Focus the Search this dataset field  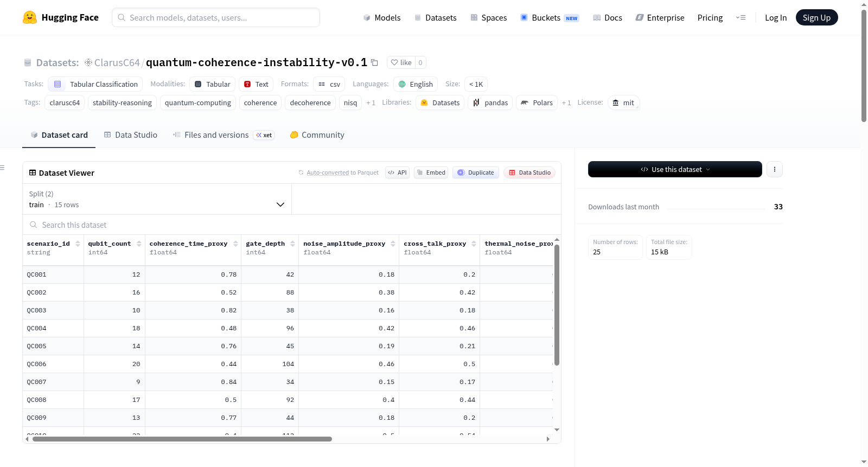point(292,225)
